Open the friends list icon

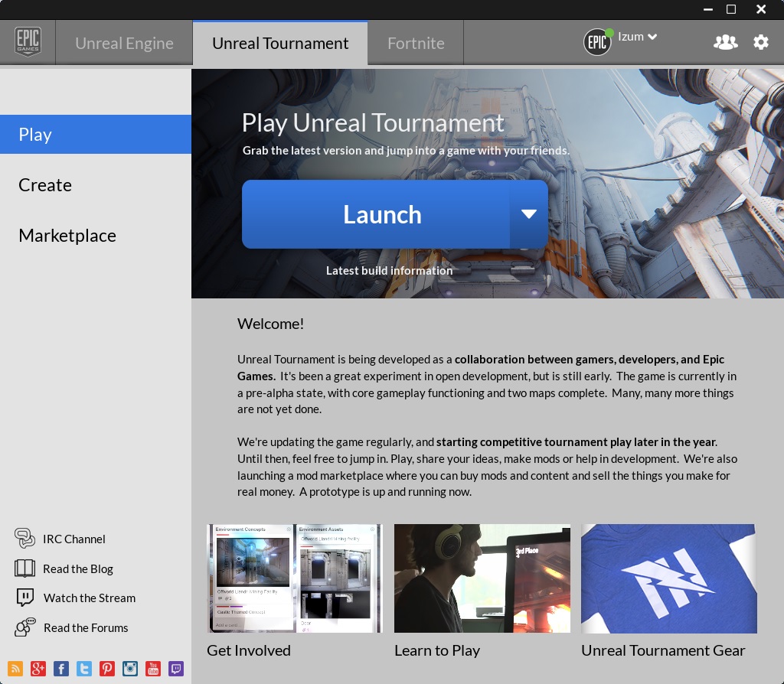point(725,43)
